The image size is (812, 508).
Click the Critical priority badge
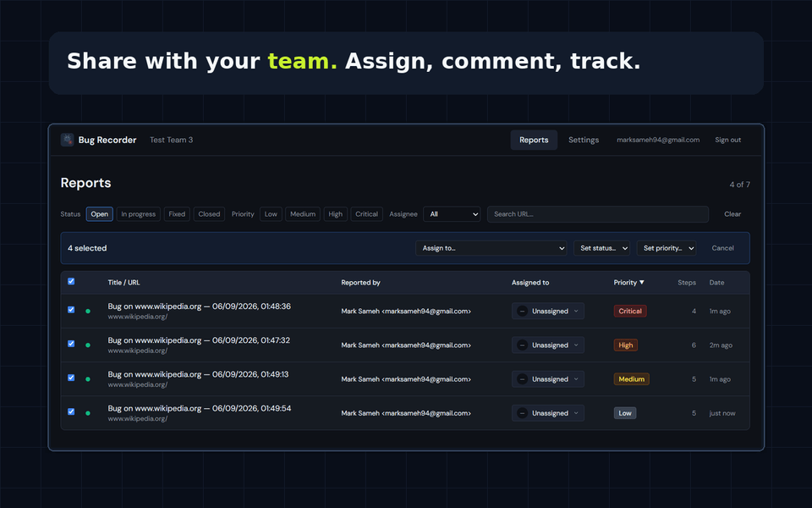pyautogui.click(x=630, y=311)
